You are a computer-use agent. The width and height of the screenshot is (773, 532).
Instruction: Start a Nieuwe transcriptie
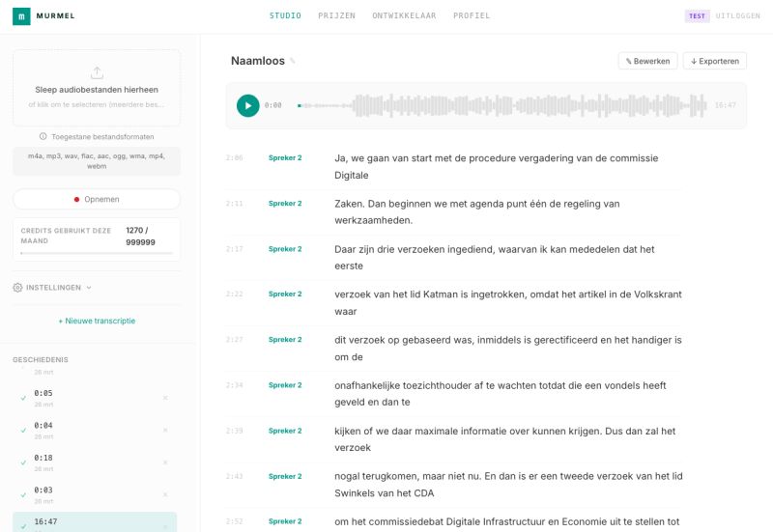(x=97, y=321)
